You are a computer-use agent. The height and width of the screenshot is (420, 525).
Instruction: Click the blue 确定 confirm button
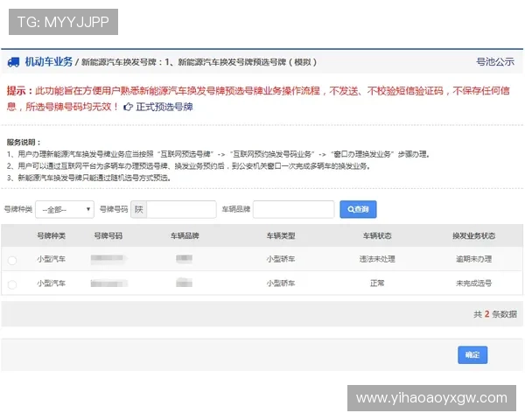[x=472, y=354]
